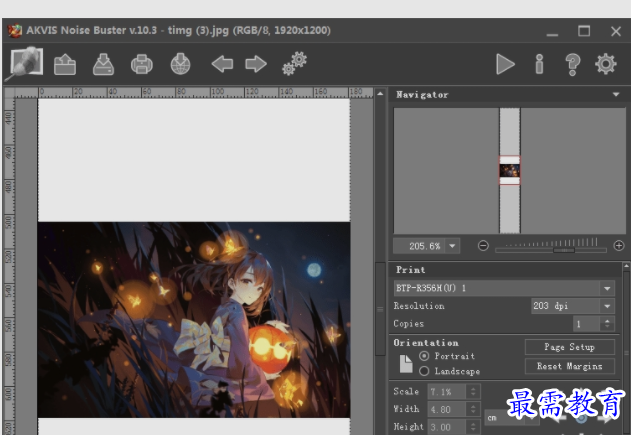Image resolution: width=631 pixels, height=435 pixels.
Task: Increase Copies with the stepper arrow
Action: (x=607, y=320)
